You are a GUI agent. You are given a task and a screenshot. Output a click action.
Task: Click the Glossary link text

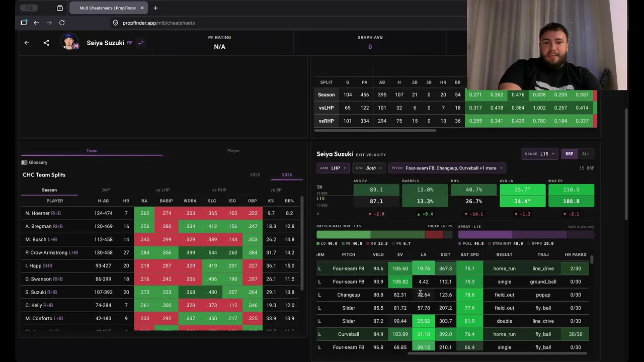point(38,162)
